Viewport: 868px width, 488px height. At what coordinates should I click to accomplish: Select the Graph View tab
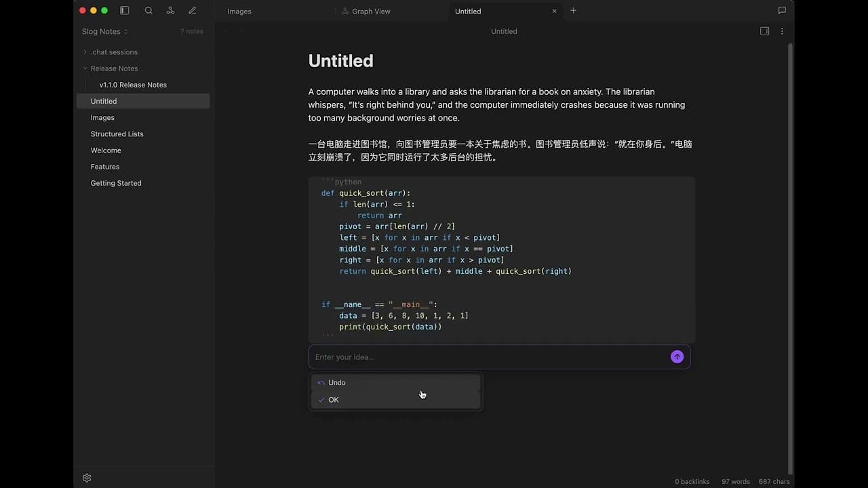[372, 11]
